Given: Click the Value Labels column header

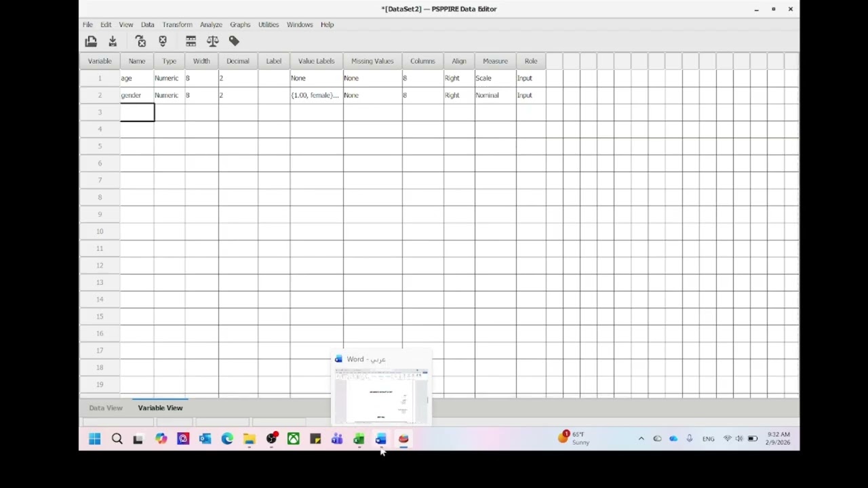Looking at the screenshot, I should (x=317, y=61).
